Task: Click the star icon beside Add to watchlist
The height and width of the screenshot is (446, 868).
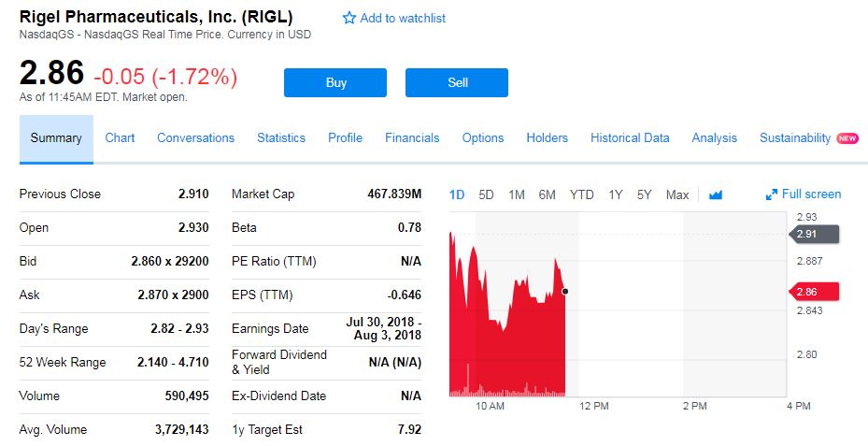Action: (x=349, y=19)
